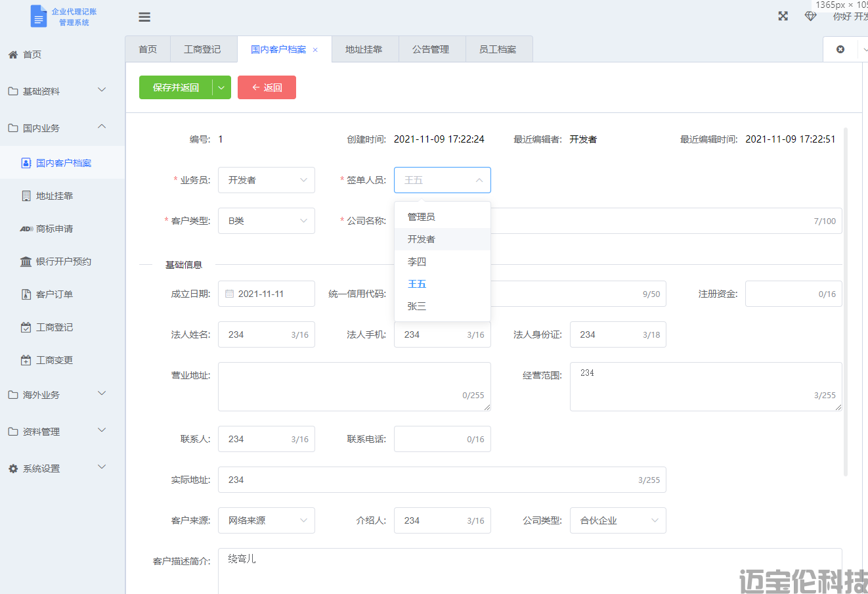
Task: Collapse 国内业务 sidebar section
Action: (x=102, y=127)
